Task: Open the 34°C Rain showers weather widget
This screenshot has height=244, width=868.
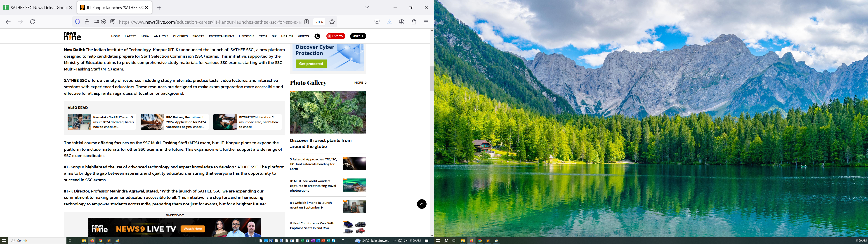Action: click(x=372, y=241)
